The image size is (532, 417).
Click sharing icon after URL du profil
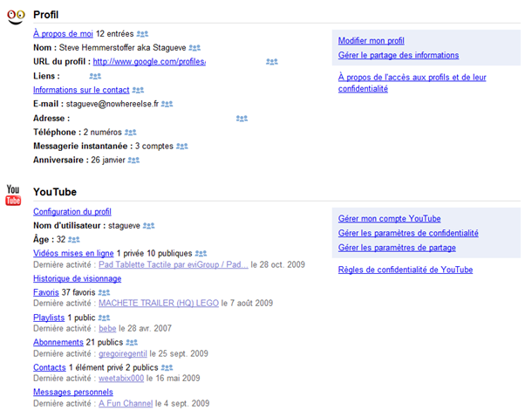point(272,62)
